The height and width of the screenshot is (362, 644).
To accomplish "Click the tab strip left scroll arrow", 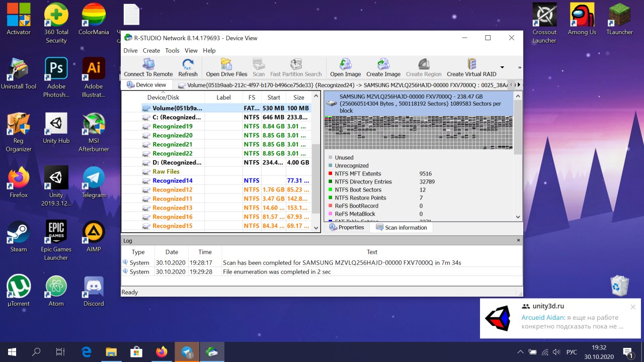I will [513, 85].
